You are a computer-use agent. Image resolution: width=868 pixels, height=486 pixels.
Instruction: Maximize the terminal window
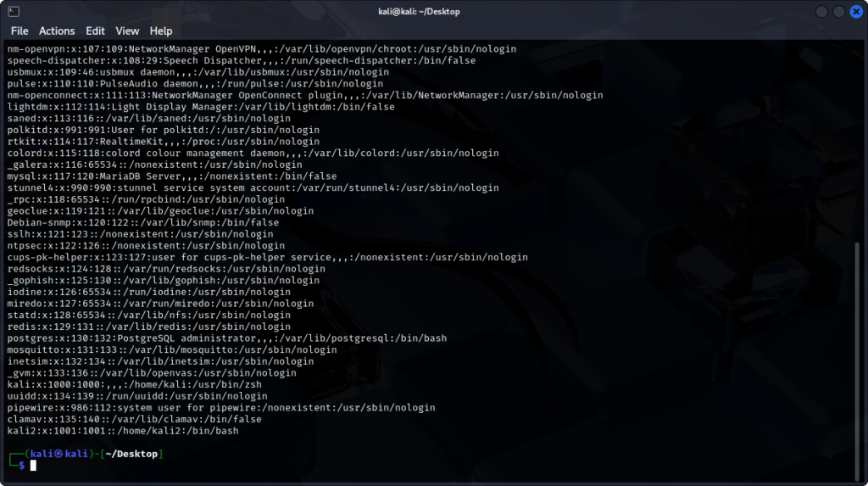[838, 11]
